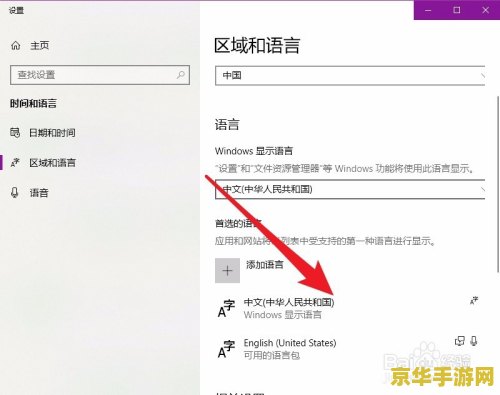Focus the 查找设置 search field
500x395 pixels.
click(100, 75)
